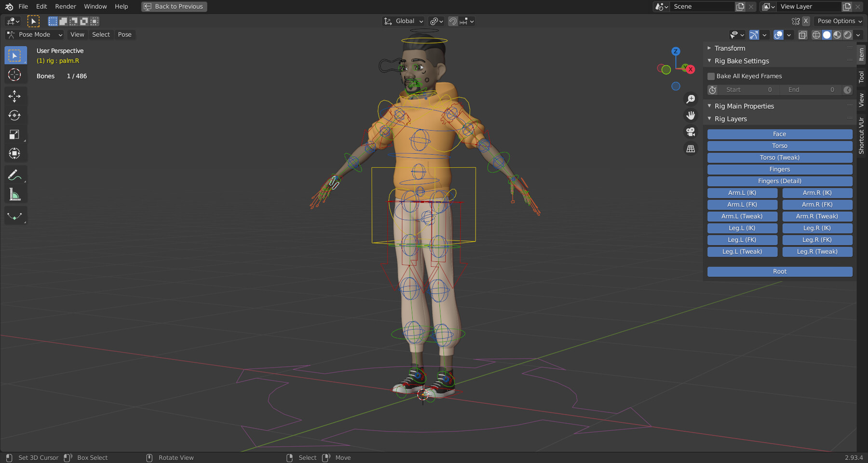Switch viewport shading to wireframe
Viewport: 868px width, 463px height.
[x=816, y=35]
